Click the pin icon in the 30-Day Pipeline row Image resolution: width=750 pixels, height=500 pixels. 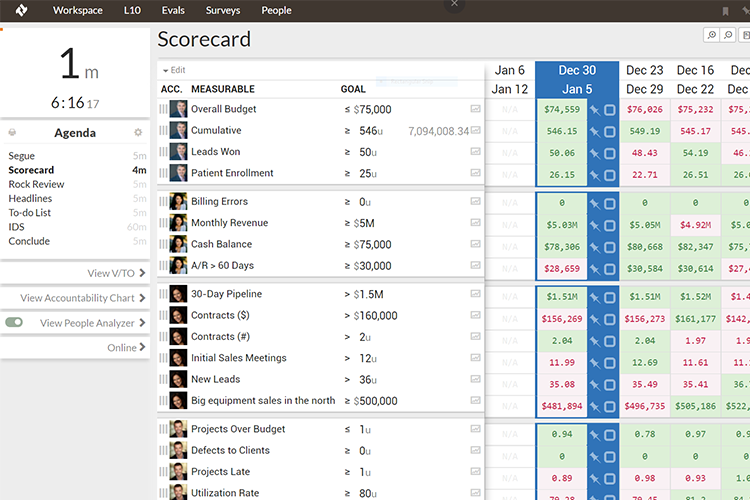tap(595, 298)
